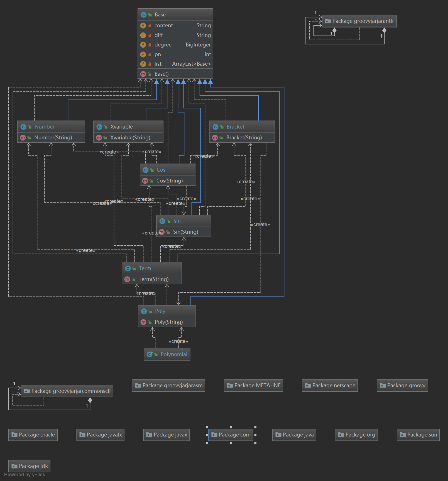The image size is (448, 481).
Task: Select the content field icon in Base
Action: [143, 26]
